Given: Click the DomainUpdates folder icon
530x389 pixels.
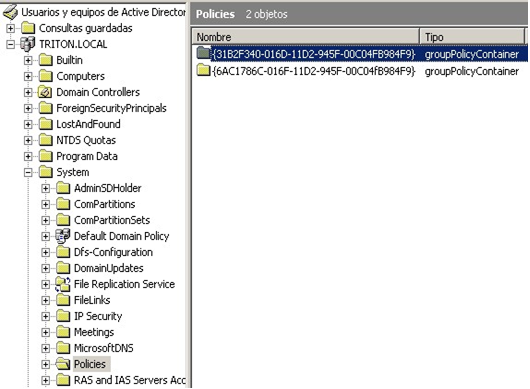Looking at the screenshot, I should (x=63, y=268).
